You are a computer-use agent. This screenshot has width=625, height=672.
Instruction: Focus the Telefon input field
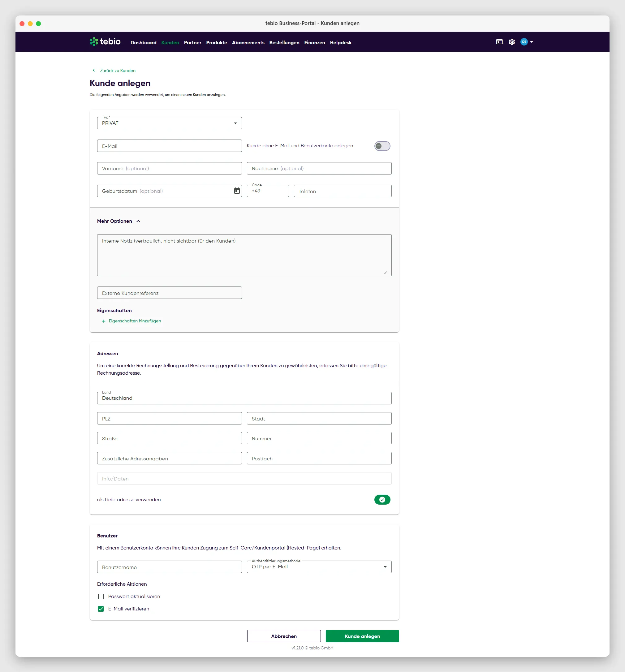[343, 191]
